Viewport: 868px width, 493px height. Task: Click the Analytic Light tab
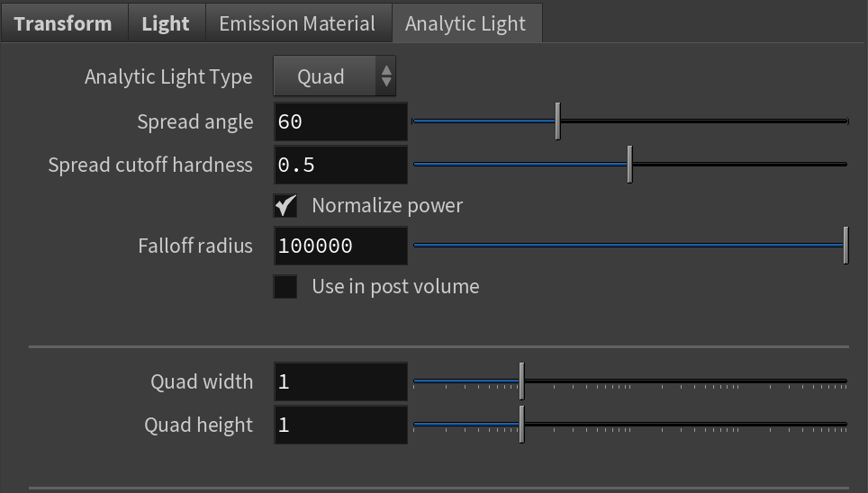(466, 23)
